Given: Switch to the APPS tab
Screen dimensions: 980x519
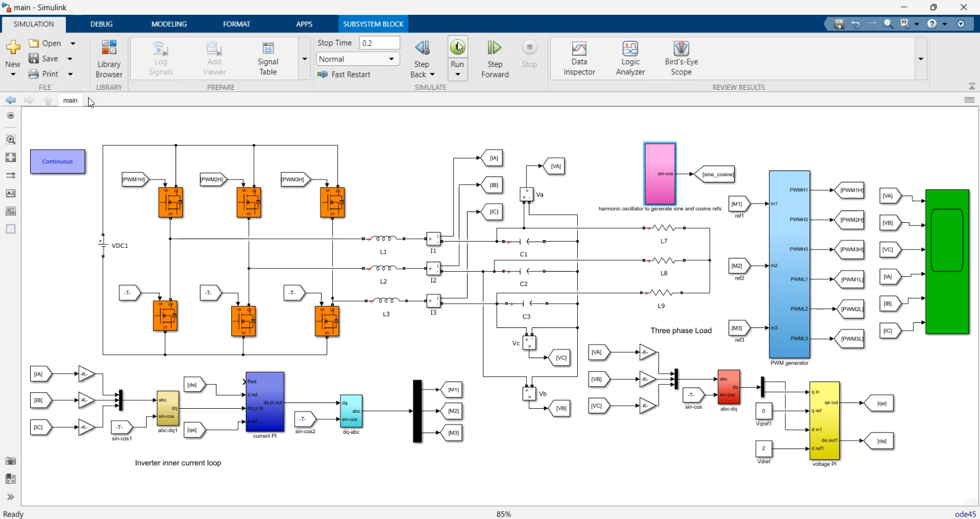Looking at the screenshot, I should point(304,24).
